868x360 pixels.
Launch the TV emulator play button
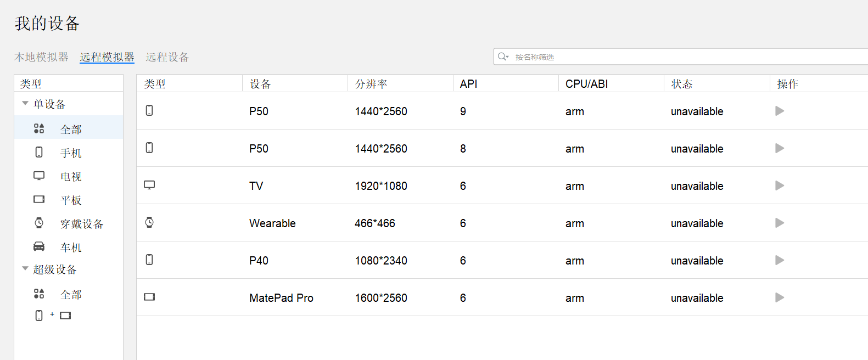[780, 185]
